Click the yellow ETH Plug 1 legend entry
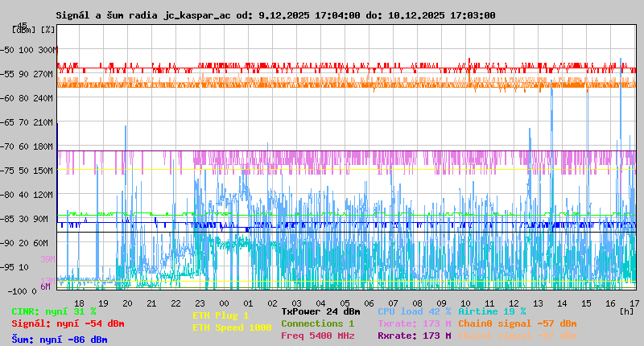The height and width of the screenshot is (346, 644). click(x=221, y=315)
